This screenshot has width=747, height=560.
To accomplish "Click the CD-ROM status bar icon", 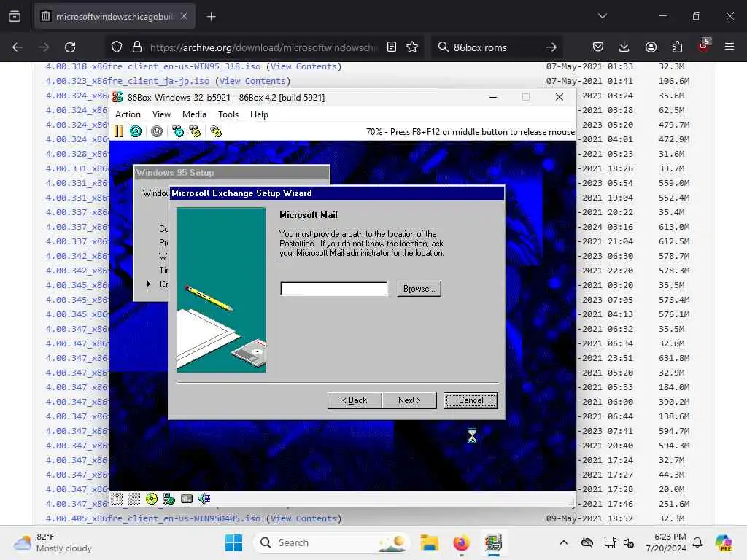I will [x=152, y=499].
